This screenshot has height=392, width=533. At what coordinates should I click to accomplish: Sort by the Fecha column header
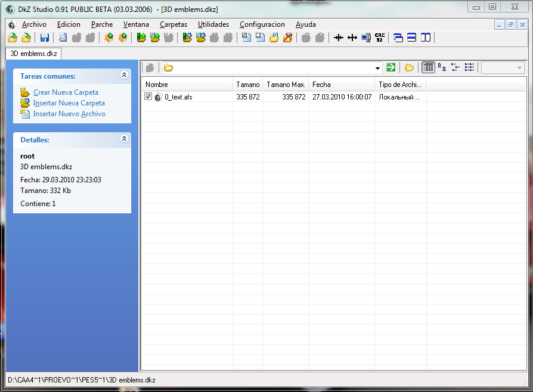[342, 84]
